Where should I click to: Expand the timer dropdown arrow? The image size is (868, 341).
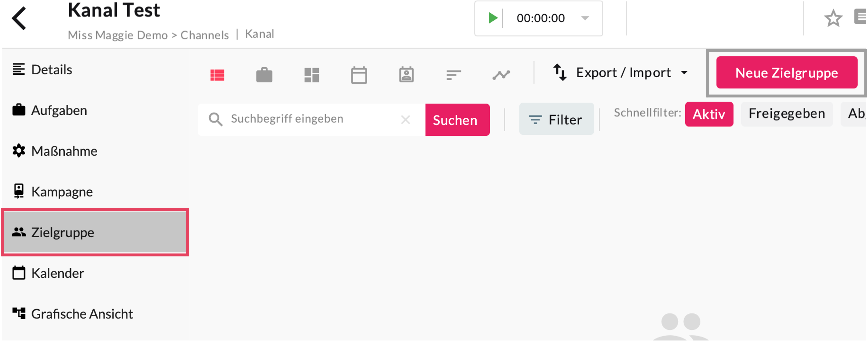coord(585,18)
